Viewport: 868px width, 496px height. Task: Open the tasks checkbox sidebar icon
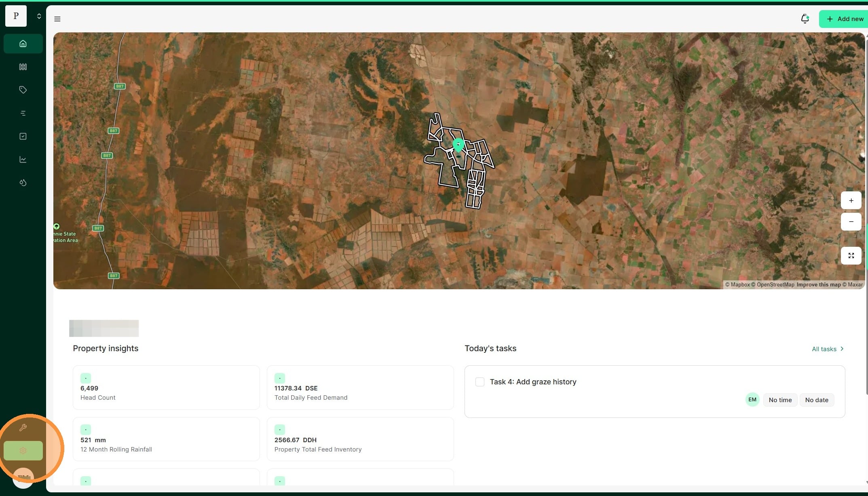point(23,136)
